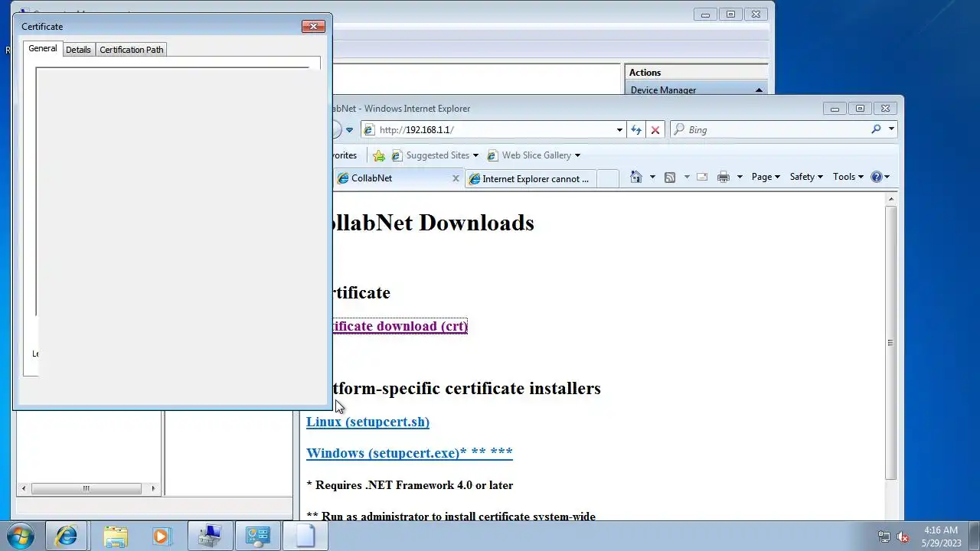
Task: Maximize the Internet Explorer window
Action: pos(860,109)
